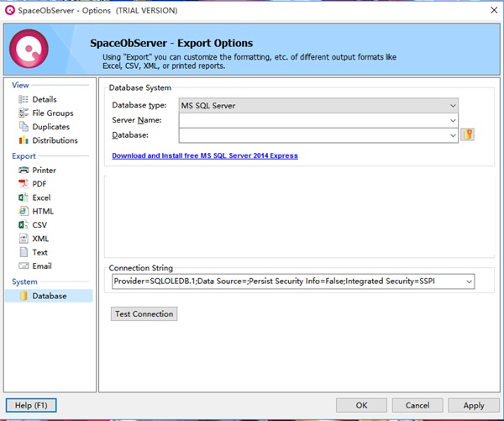Click the OK button
Image resolution: width=504 pixels, height=421 pixels.
click(361, 405)
